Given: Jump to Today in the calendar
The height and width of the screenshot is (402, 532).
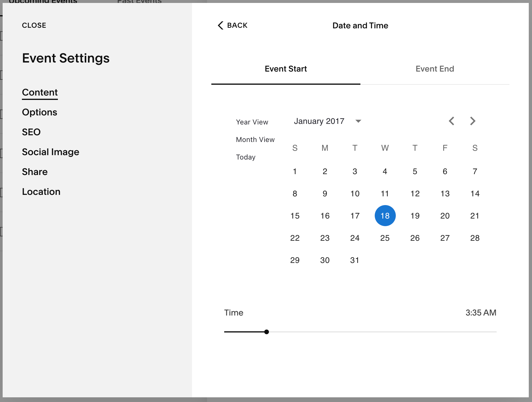Looking at the screenshot, I should coord(246,157).
